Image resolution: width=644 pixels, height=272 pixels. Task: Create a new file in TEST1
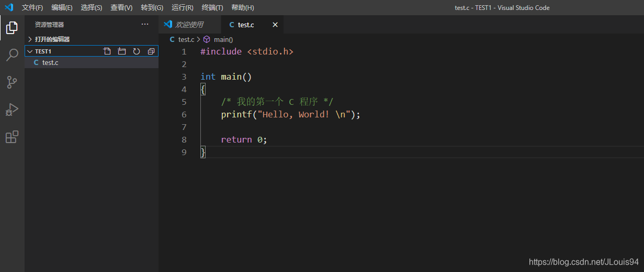pyautogui.click(x=107, y=51)
